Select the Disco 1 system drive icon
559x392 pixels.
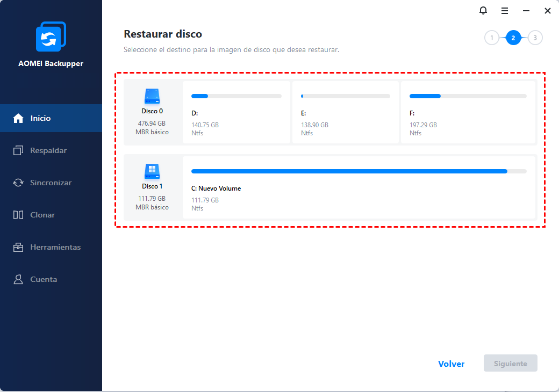(x=152, y=172)
